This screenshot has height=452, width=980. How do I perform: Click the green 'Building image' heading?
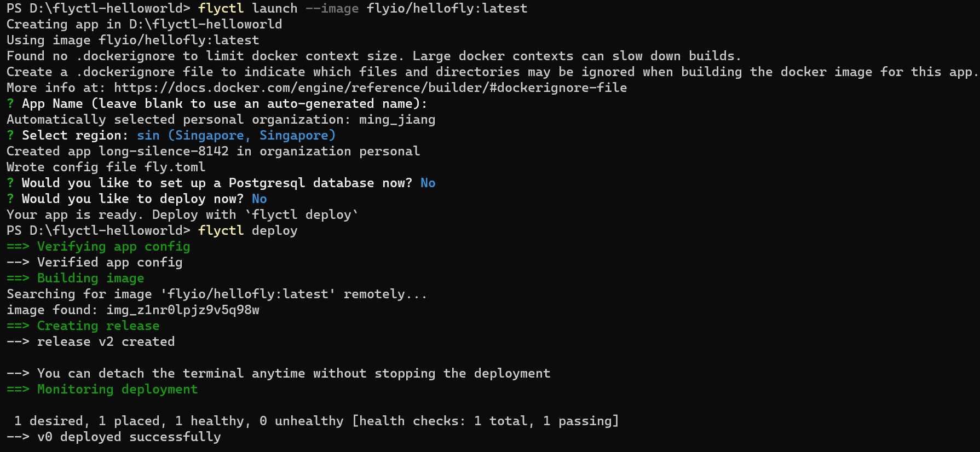click(90, 278)
